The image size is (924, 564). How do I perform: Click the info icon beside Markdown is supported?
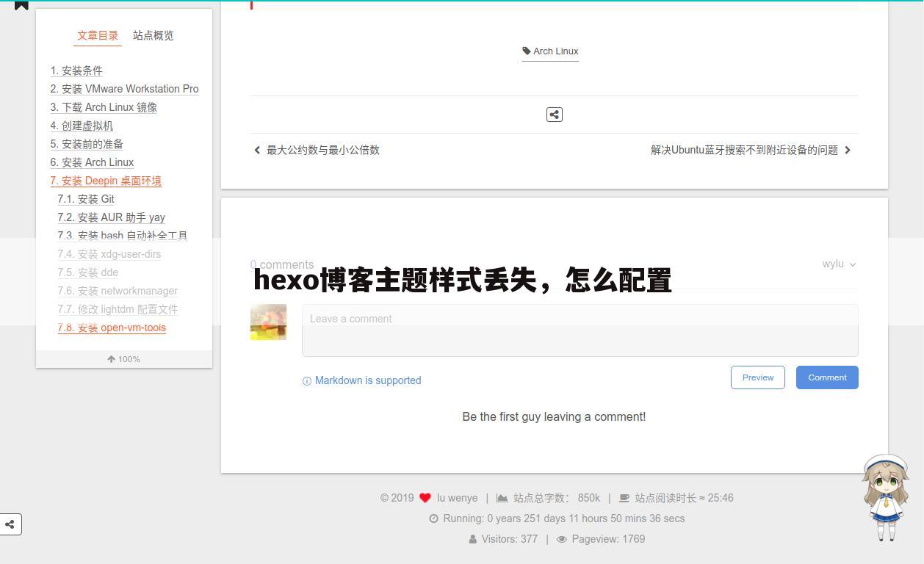pos(306,381)
